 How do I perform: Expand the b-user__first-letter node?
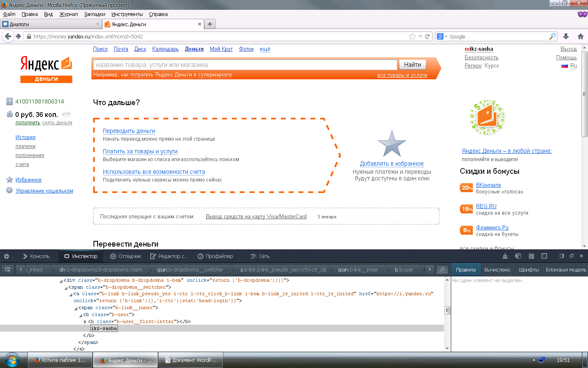pos(85,322)
